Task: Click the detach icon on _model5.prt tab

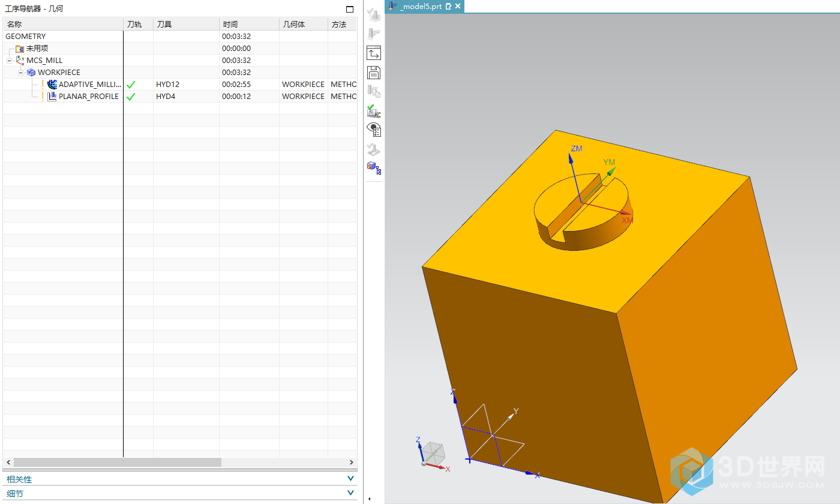Action: coord(448,6)
